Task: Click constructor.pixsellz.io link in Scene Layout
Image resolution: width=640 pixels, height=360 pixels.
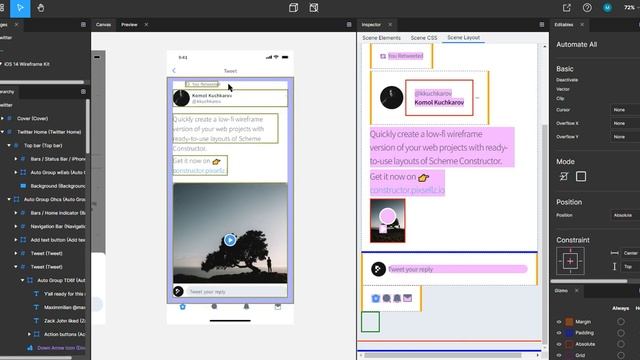Action: pyautogui.click(x=407, y=190)
